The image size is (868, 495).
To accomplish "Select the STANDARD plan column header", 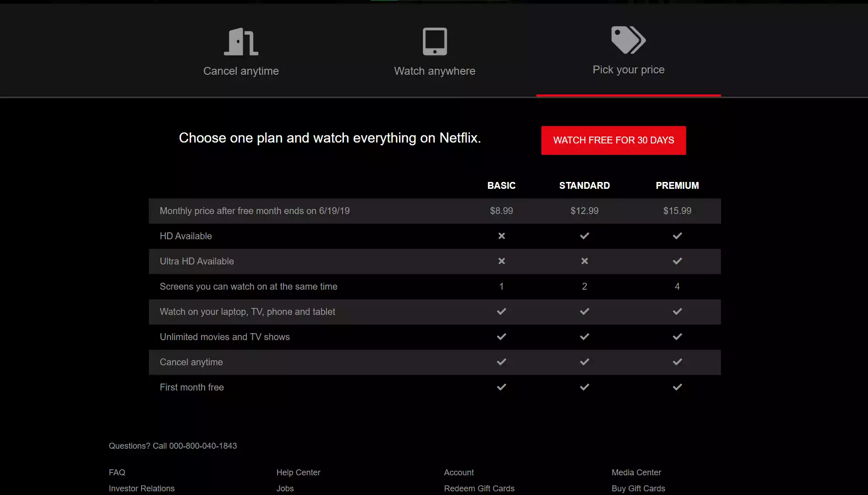I will [584, 186].
